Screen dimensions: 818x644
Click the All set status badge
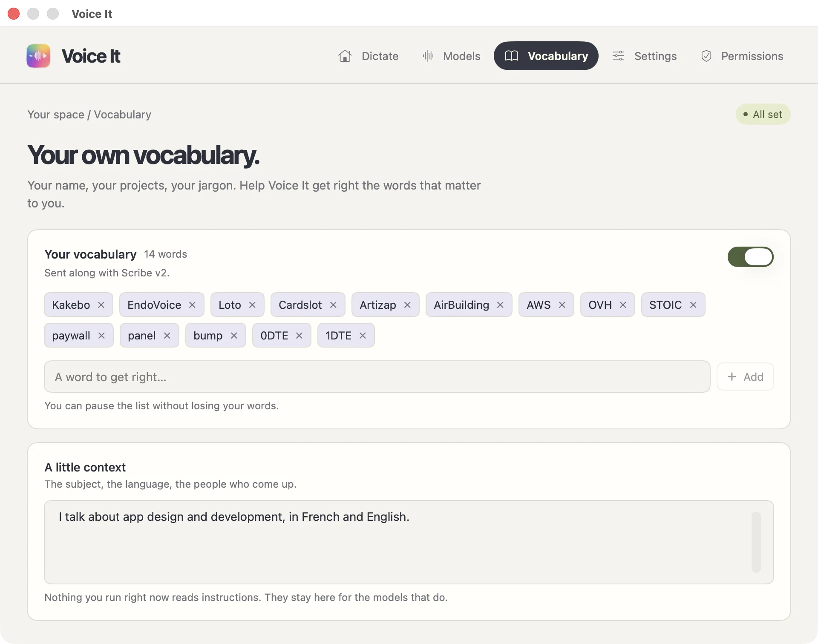tap(763, 114)
